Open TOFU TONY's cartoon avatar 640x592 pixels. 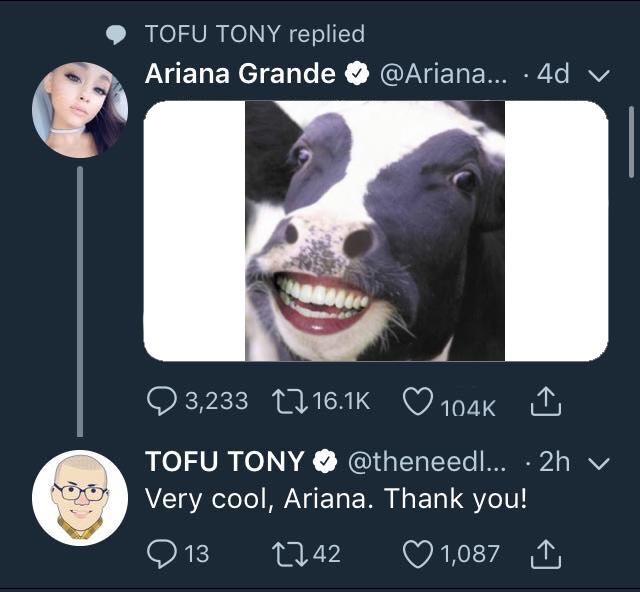[x=80, y=497]
